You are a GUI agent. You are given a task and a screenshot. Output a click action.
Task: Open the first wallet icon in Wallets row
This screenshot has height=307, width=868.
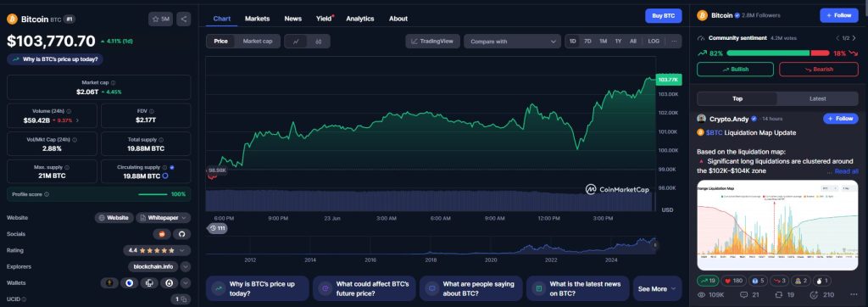click(109, 282)
